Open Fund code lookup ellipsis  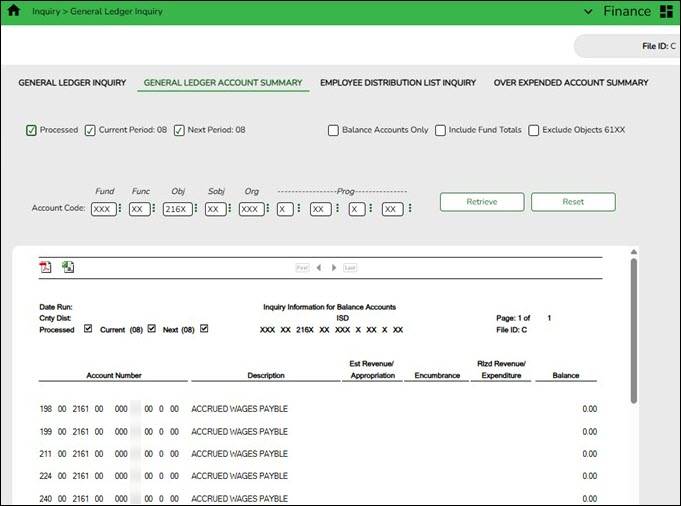120,208
